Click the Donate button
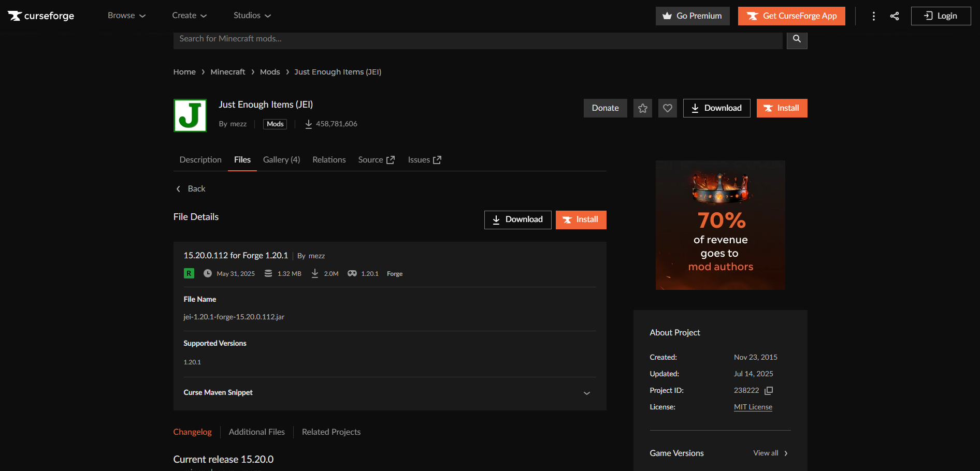The height and width of the screenshot is (471, 980). [605, 108]
